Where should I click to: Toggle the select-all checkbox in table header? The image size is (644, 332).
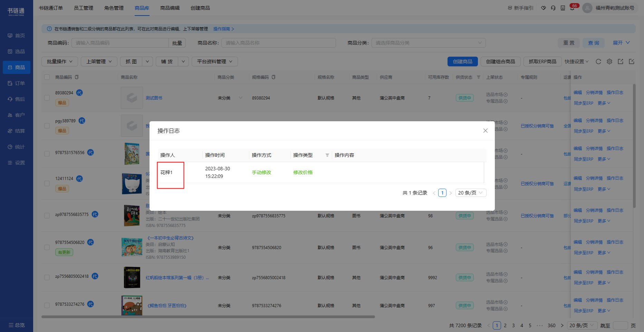click(47, 77)
